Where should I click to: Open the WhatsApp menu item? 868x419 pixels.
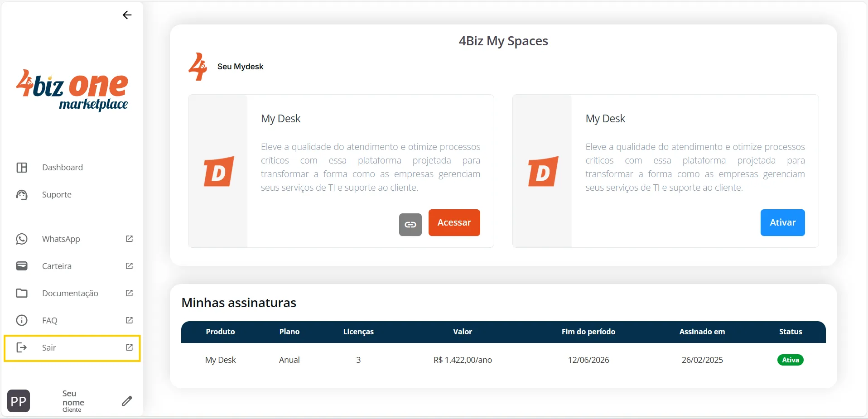click(x=61, y=239)
